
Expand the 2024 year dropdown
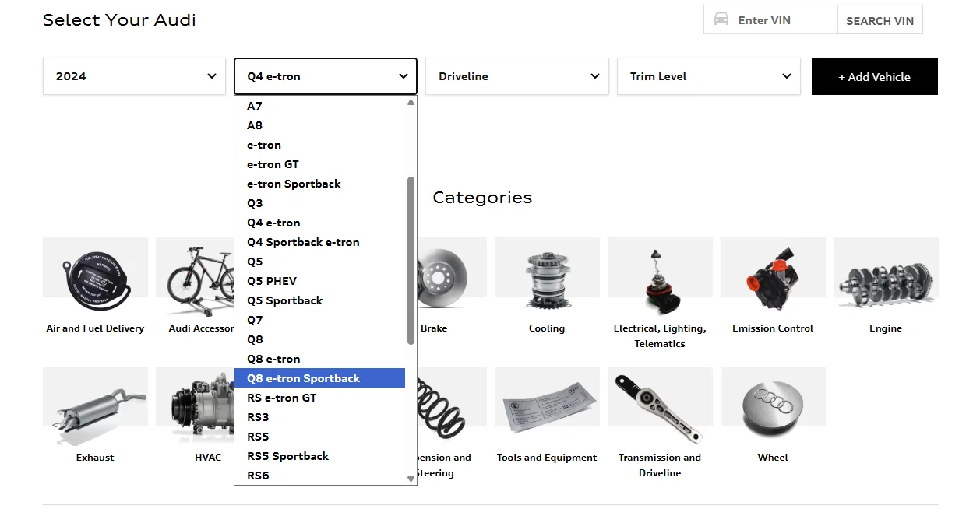coord(134,76)
